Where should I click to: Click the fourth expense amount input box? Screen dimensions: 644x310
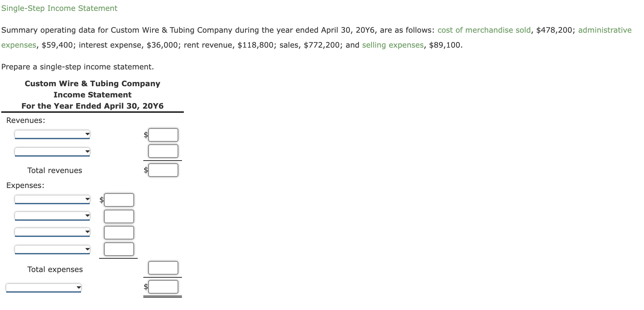(x=119, y=249)
